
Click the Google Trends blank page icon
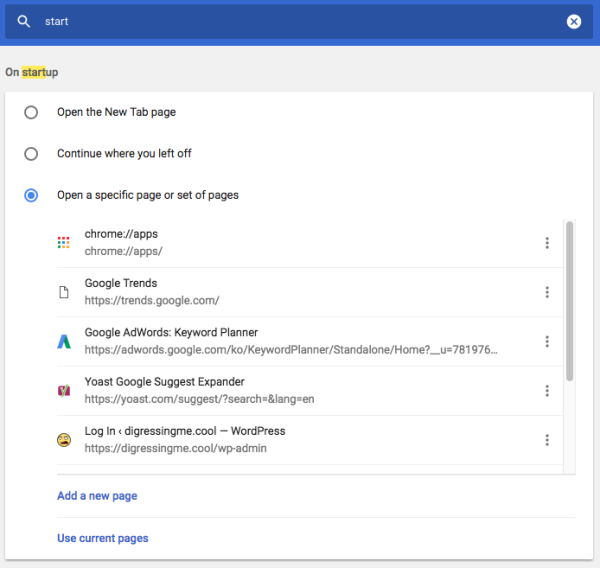64,292
